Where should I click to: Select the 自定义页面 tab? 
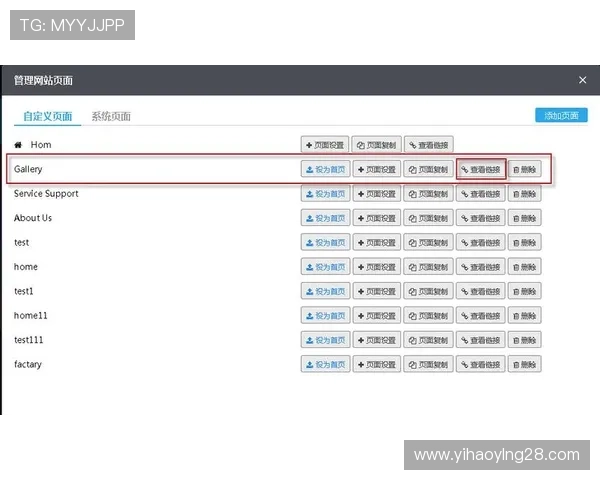(48, 116)
